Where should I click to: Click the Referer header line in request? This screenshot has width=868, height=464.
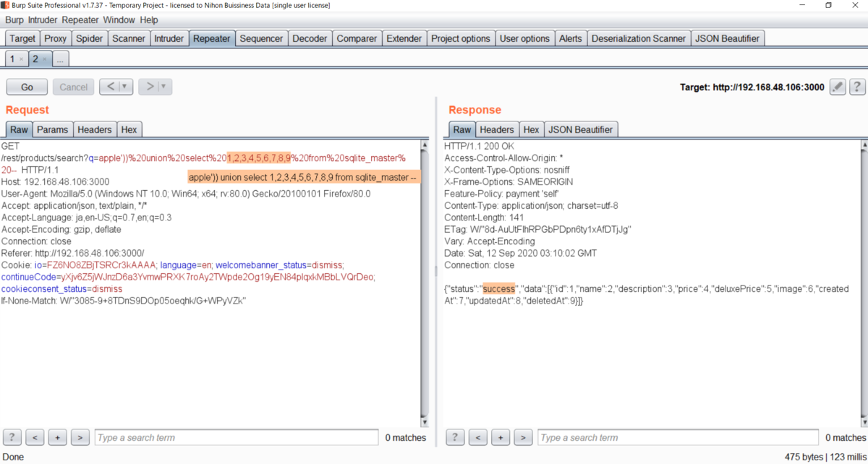(x=73, y=253)
